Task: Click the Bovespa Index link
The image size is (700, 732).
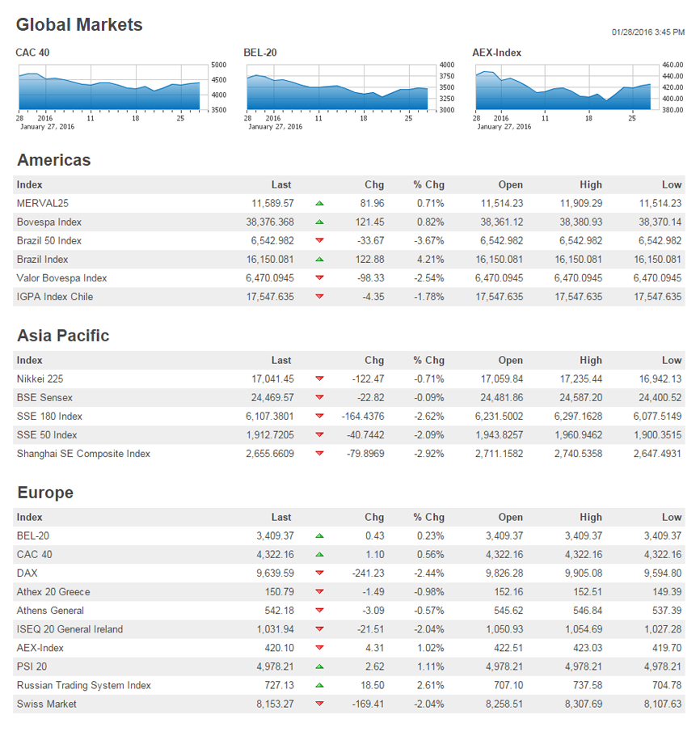Action: pyautogui.click(x=48, y=222)
